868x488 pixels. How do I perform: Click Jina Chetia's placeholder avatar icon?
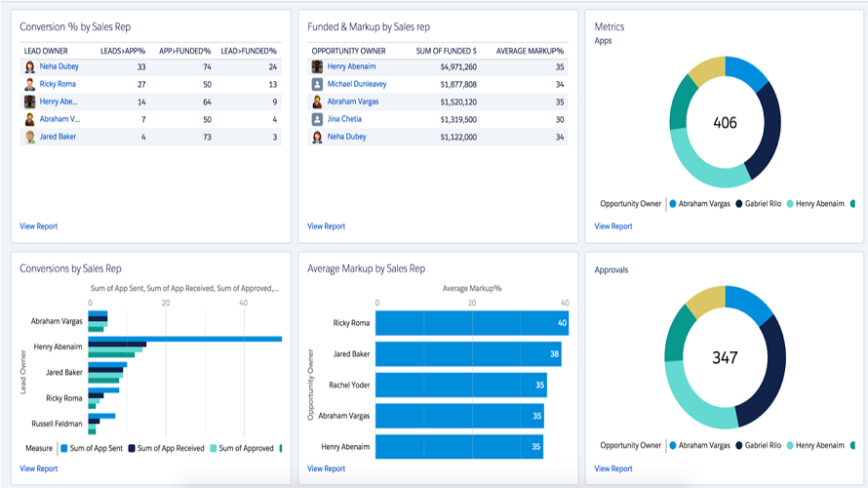(317, 119)
